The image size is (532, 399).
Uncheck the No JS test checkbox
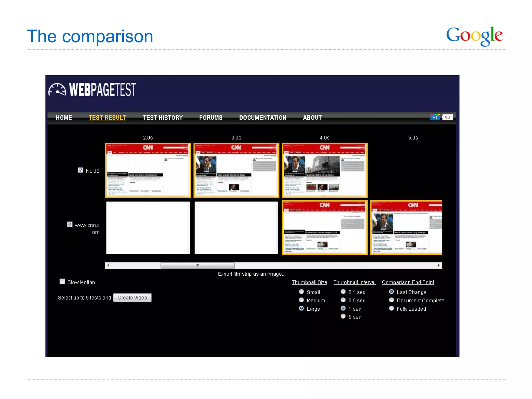(81, 170)
